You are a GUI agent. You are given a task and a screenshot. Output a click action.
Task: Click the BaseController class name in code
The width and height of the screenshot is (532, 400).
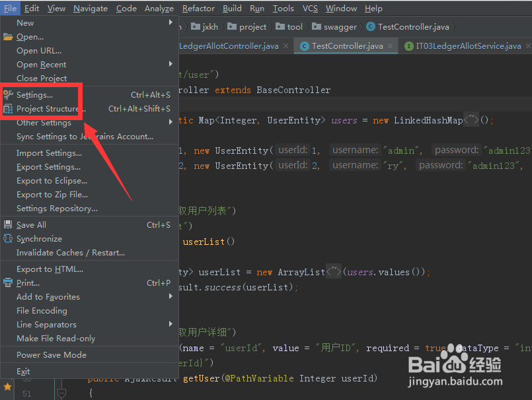[x=293, y=90]
